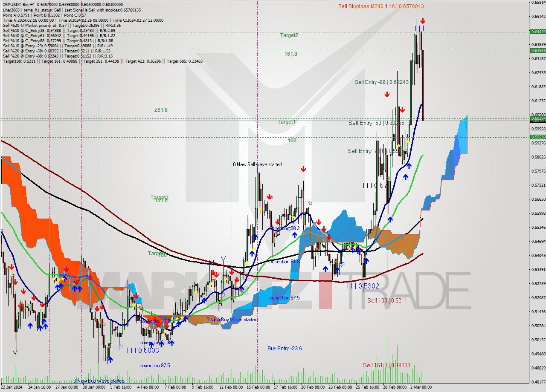
Task: Click the 0.49480 price axis label
Action: (x=537, y=354)
